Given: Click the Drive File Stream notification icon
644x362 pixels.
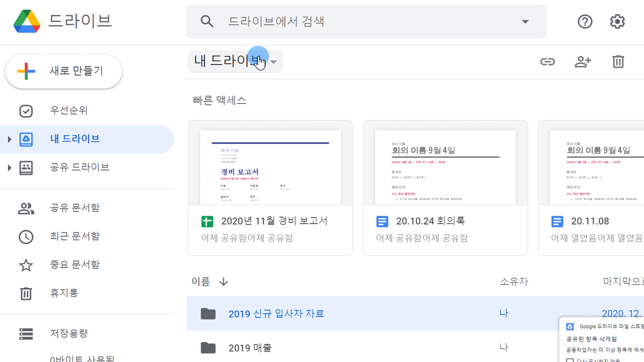Looking at the screenshot, I should [570, 327].
